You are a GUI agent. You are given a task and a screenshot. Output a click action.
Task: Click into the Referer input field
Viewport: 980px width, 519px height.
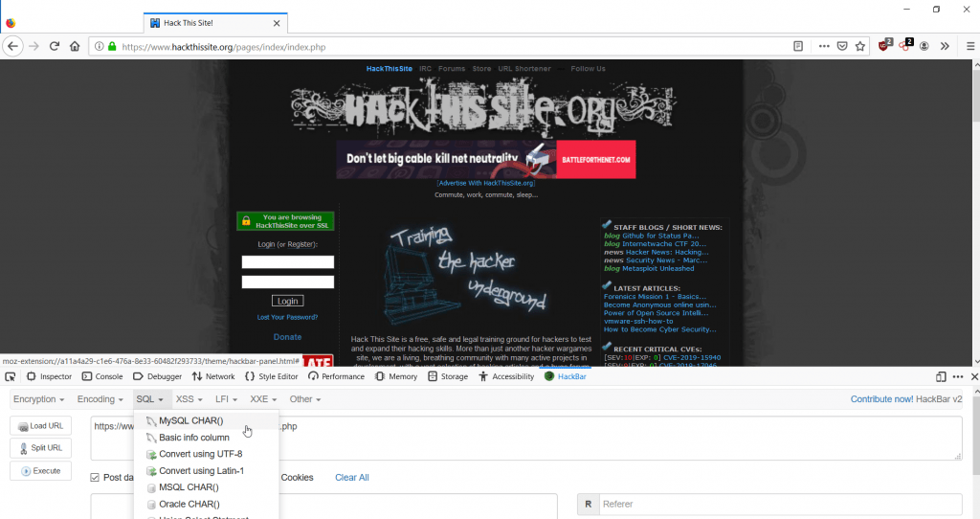tap(780, 505)
